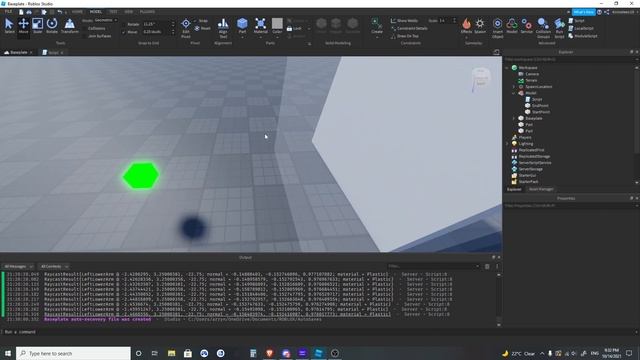Open the Mode Geometric dropdown

tap(106, 20)
